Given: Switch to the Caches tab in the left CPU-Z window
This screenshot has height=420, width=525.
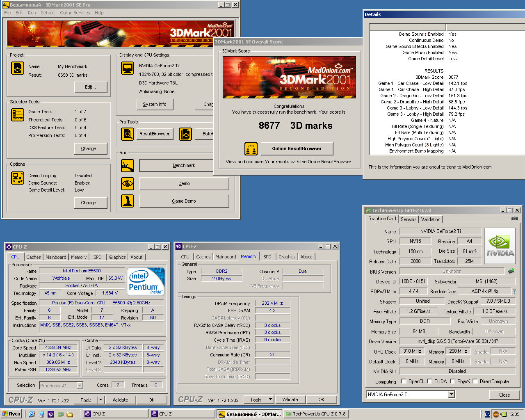Looking at the screenshot, I should (x=34, y=257).
